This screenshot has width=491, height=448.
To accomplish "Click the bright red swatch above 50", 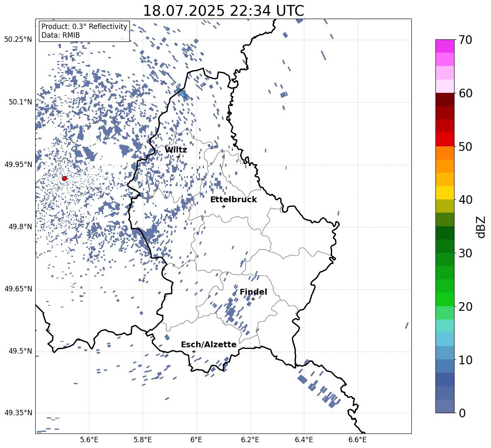I will 445,140.
